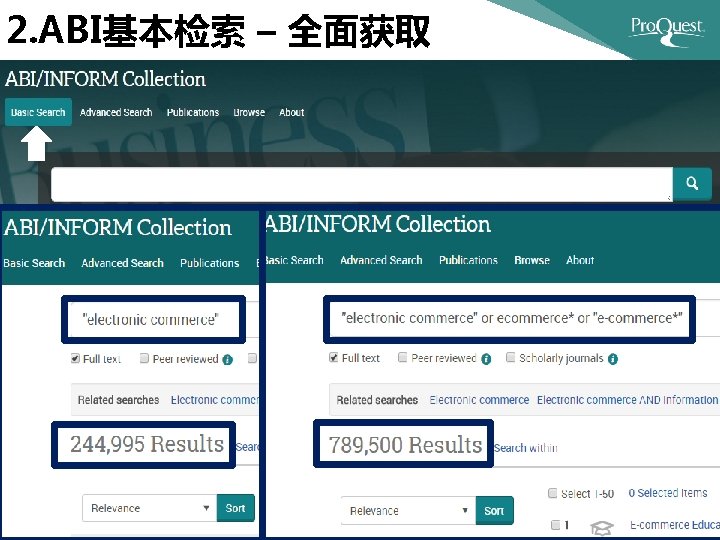Viewport: 720px width, 540px height.
Task: Open Browse tab in top panel
Action: [249, 112]
